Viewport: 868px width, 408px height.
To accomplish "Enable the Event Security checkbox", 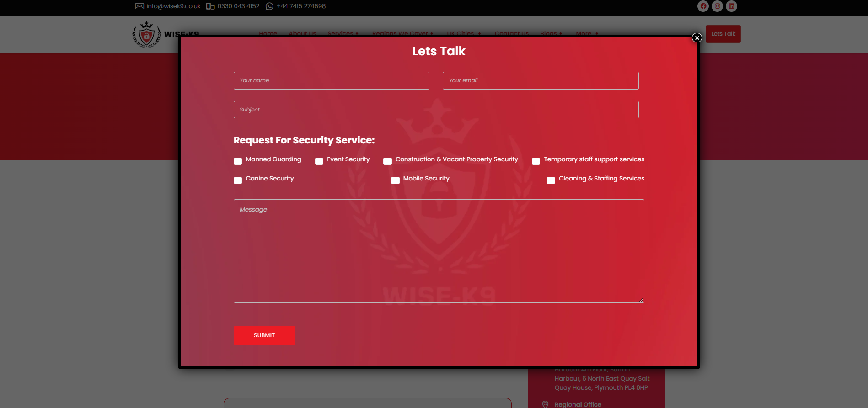I will click(x=319, y=161).
